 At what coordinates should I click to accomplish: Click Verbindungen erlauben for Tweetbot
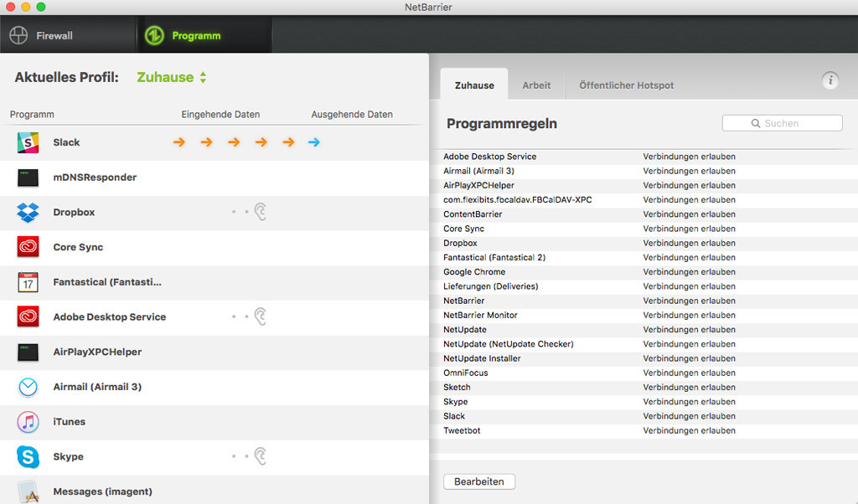(x=689, y=431)
